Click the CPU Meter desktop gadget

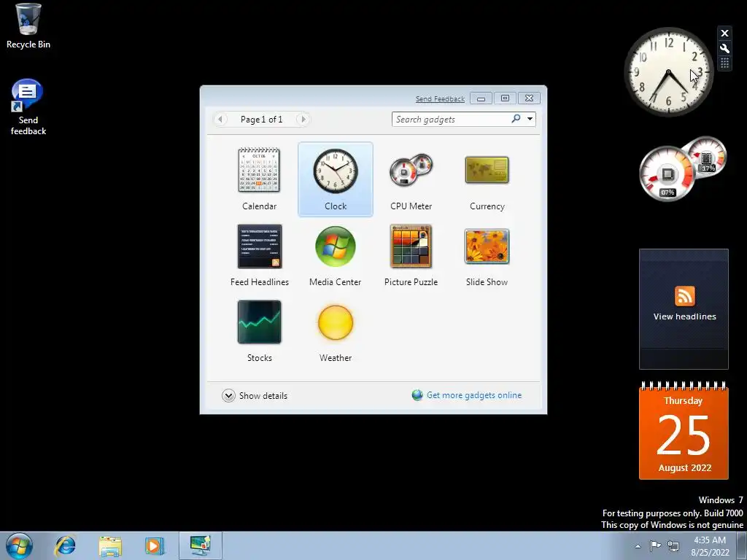point(682,168)
